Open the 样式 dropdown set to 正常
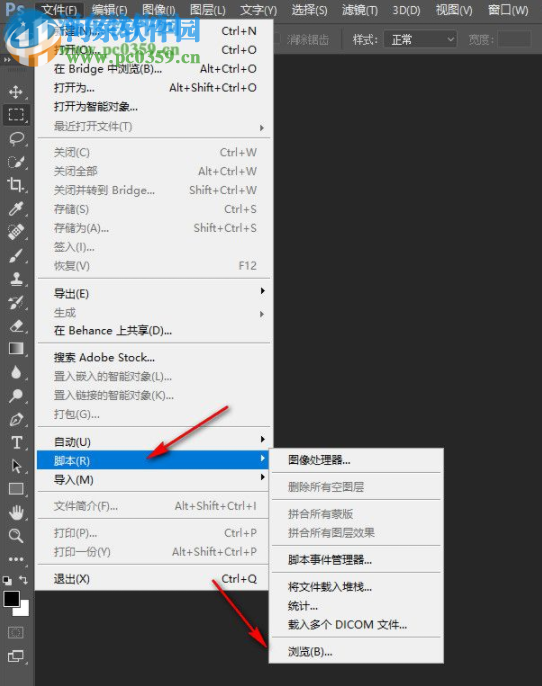The height and width of the screenshot is (686, 542). tap(420, 40)
